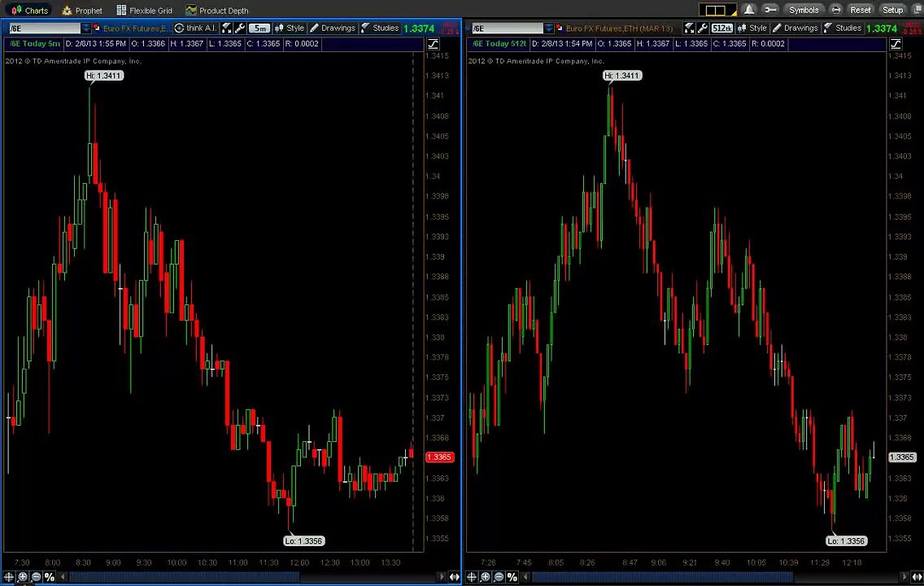Expand symbol dropdown arrow in right chart
This screenshot has width=924, height=586.
click(x=549, y=28)
